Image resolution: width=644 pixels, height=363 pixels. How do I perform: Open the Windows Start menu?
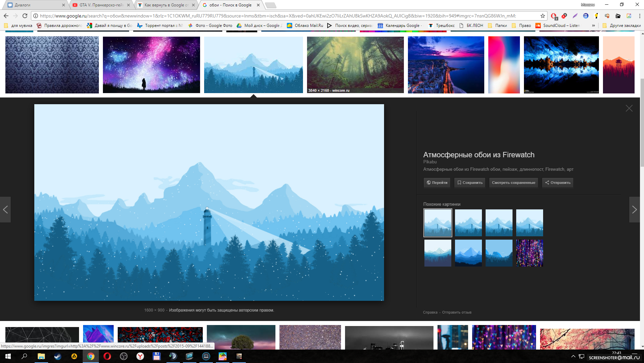(x=8, y=356)
